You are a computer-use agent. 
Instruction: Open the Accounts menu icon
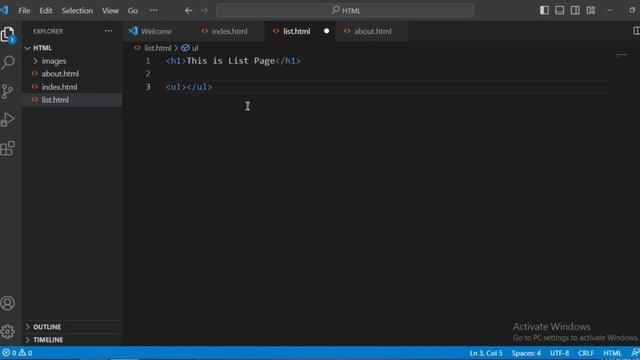(8, 303)
